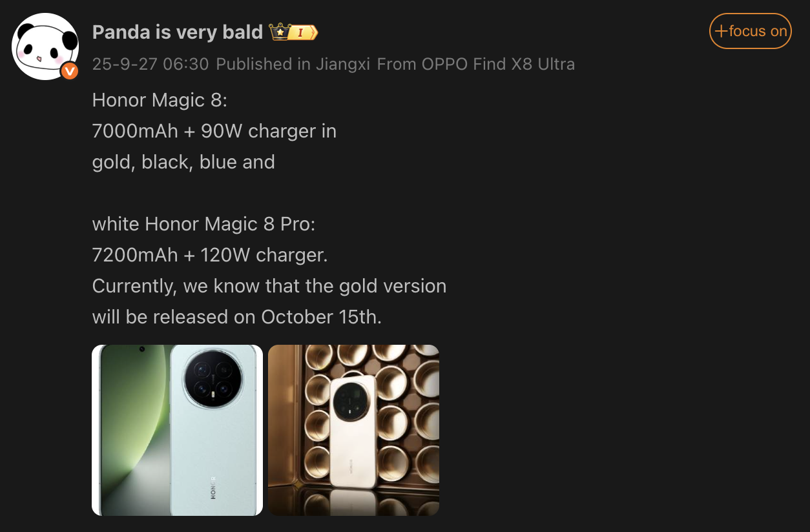Click the white Honor Magic 8 Pro line

[x=203, y=223]
